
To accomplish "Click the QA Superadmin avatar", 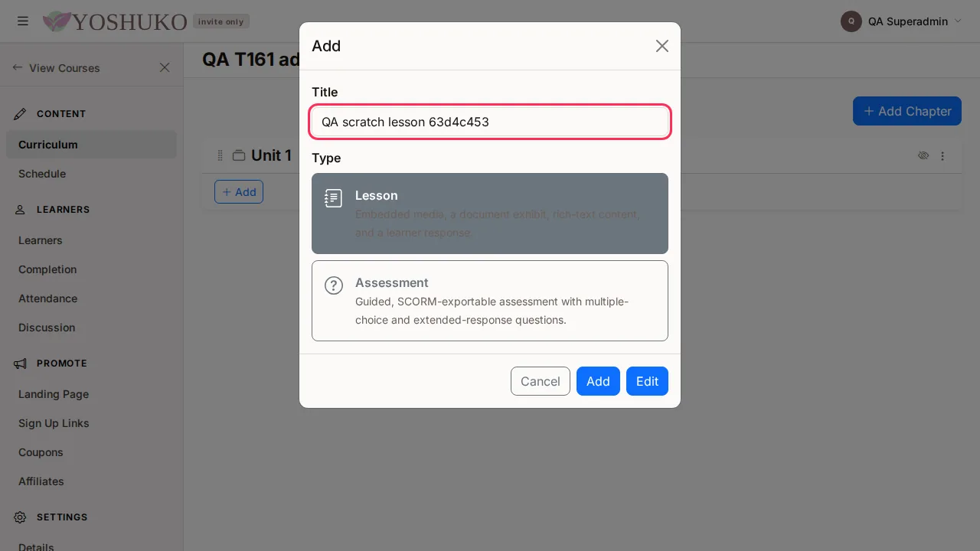I will 851,21.
